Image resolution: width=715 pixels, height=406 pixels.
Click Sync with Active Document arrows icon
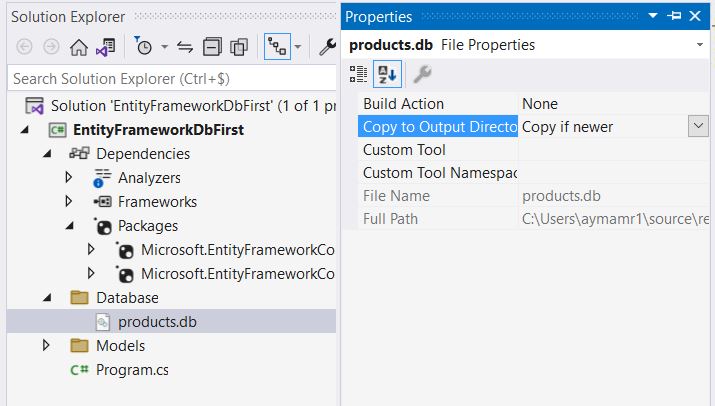184,47
